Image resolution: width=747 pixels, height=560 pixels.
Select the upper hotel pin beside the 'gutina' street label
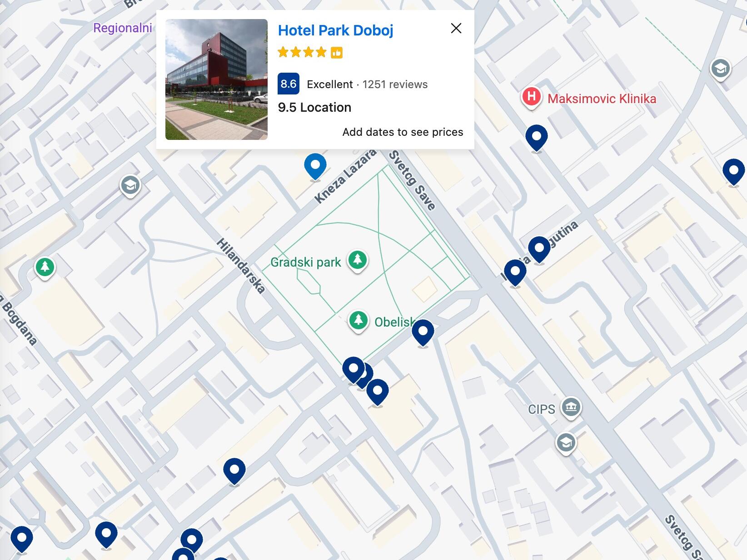click(x=539, y=249)
